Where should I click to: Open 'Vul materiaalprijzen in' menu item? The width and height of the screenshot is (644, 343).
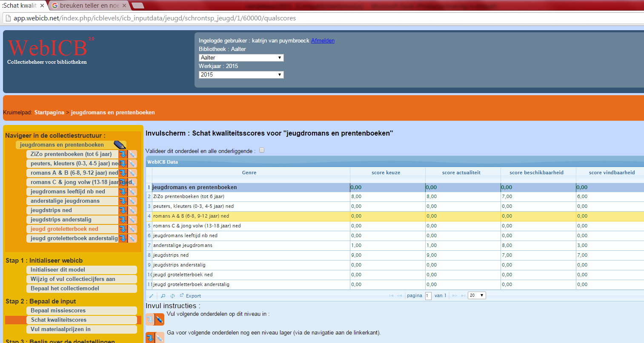click(x=81, y=329)
